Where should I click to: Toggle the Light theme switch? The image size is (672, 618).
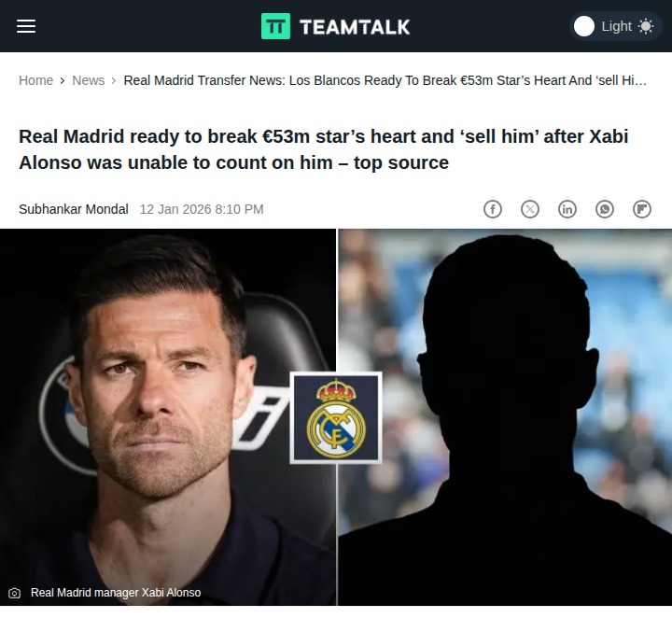[x=615, y=26]
